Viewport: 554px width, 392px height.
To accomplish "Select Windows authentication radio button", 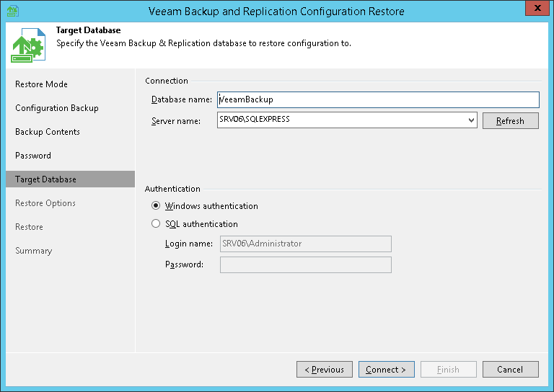I will click(x=156, y=206).
